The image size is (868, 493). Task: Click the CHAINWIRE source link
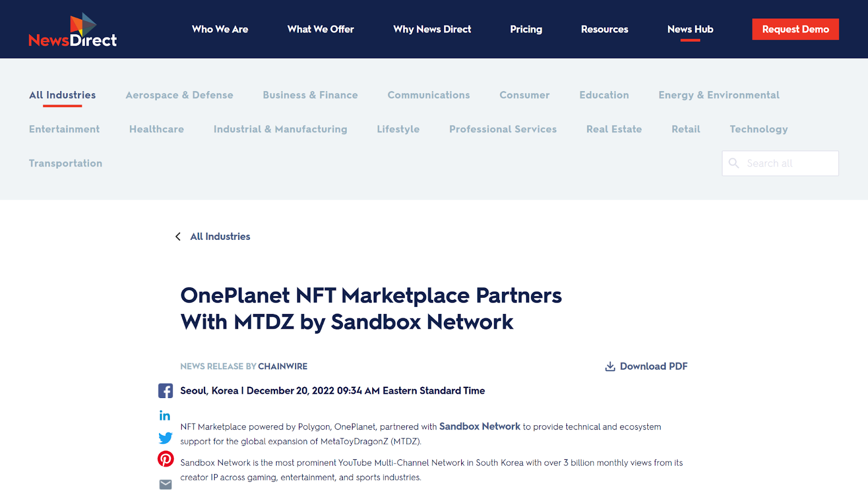tap(283, 367)
